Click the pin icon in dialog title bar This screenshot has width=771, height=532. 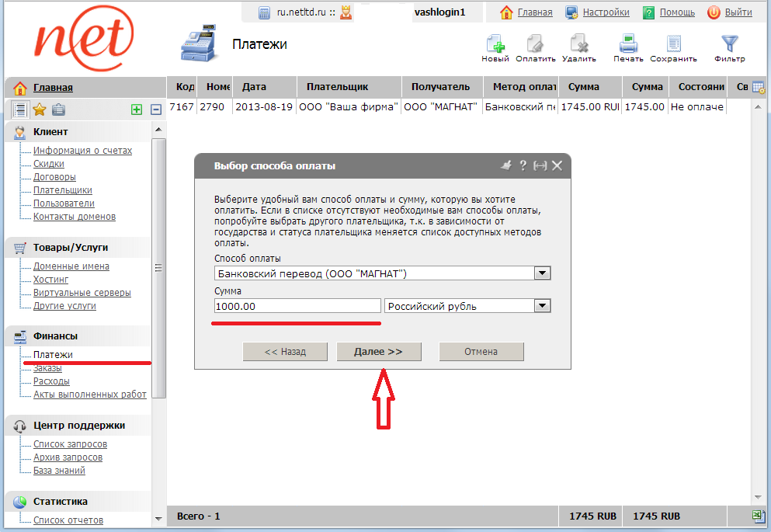(x=506, y=165)
